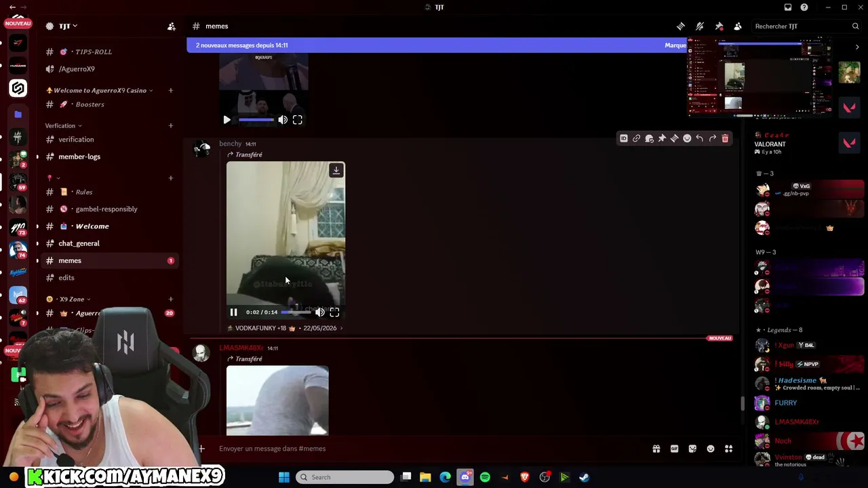Open the gift icon in message bar
The width and height of the screenshot is (868, 488).
pos(656,449)
